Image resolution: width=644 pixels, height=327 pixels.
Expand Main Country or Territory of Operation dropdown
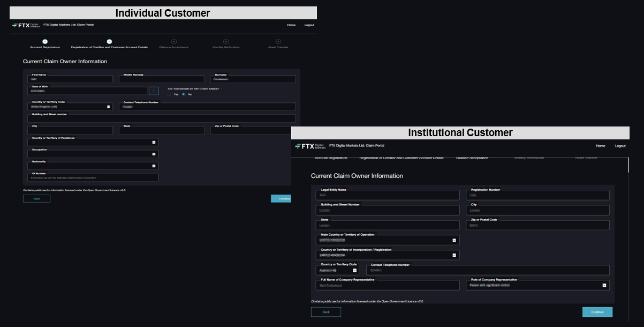(x=454, y=240)
